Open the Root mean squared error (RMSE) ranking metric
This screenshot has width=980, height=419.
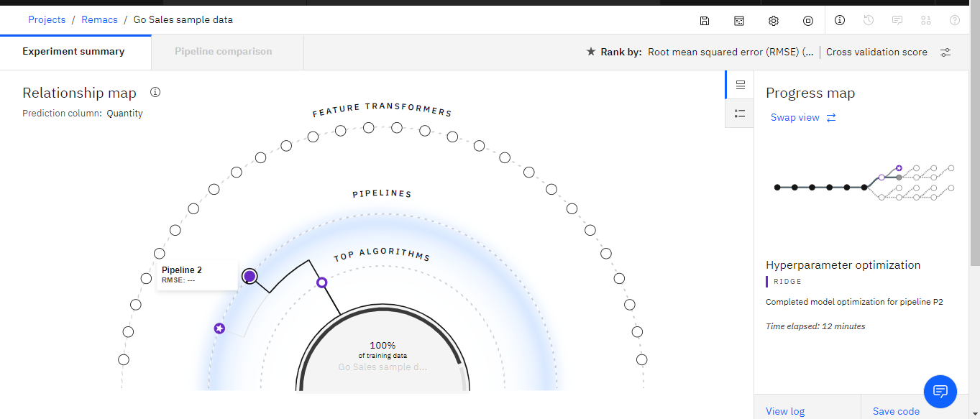coord(731,52)
